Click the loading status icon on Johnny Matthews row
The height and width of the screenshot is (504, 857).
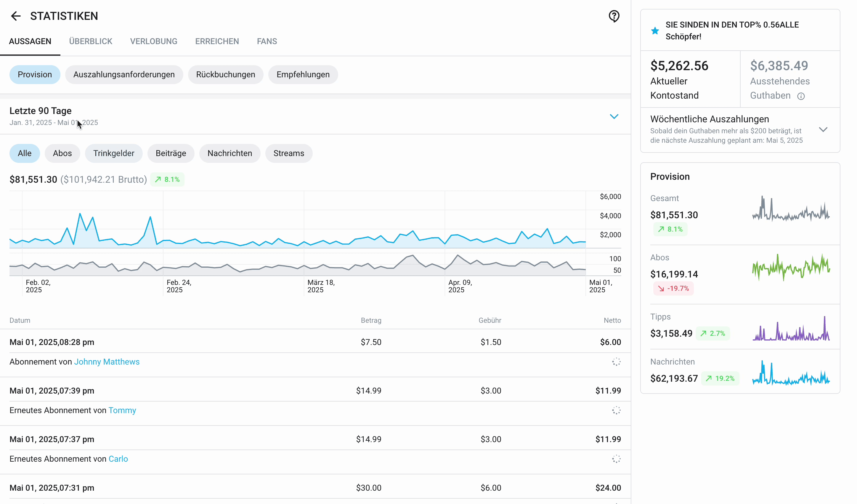[x=616, y=362]
